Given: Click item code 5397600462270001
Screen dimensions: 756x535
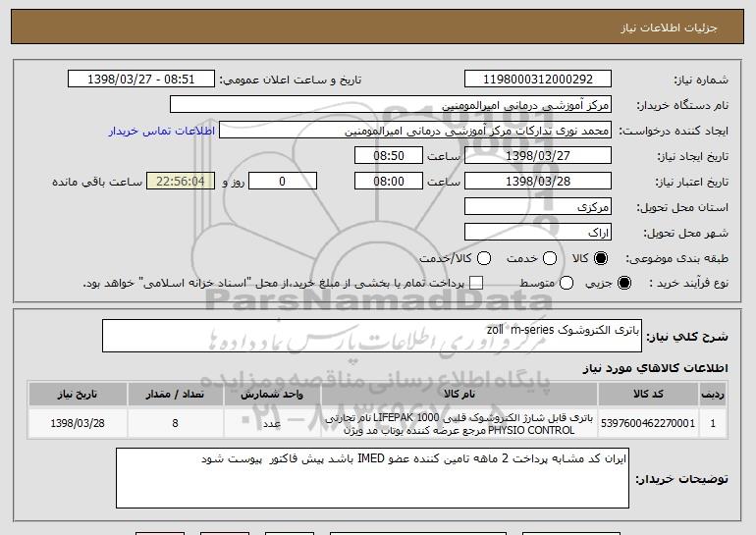Looking at the screenshot, I should click(648, 423).
